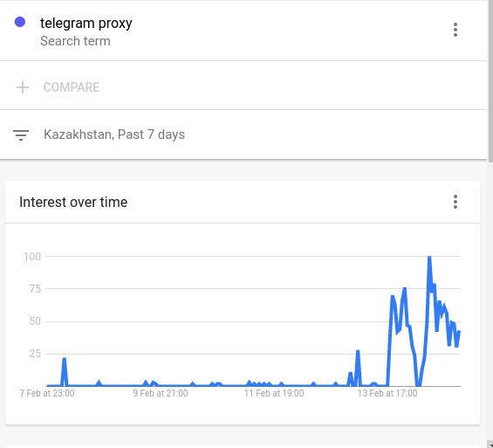Viewport: 493px width, 448px height.
Task: Click the 7 Feb at 23:00 axis label
Action: [47, 393]
